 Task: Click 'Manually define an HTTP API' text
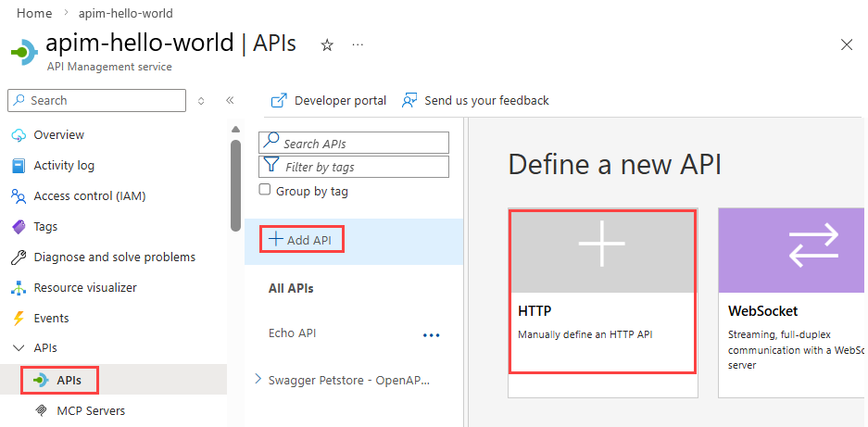pyautogui.click(x=585, y=335)
